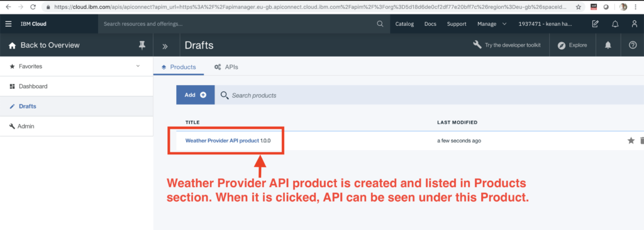The image size is (644, 230).
Task: Click the IBM Cloud logo text
Action: 33,24
